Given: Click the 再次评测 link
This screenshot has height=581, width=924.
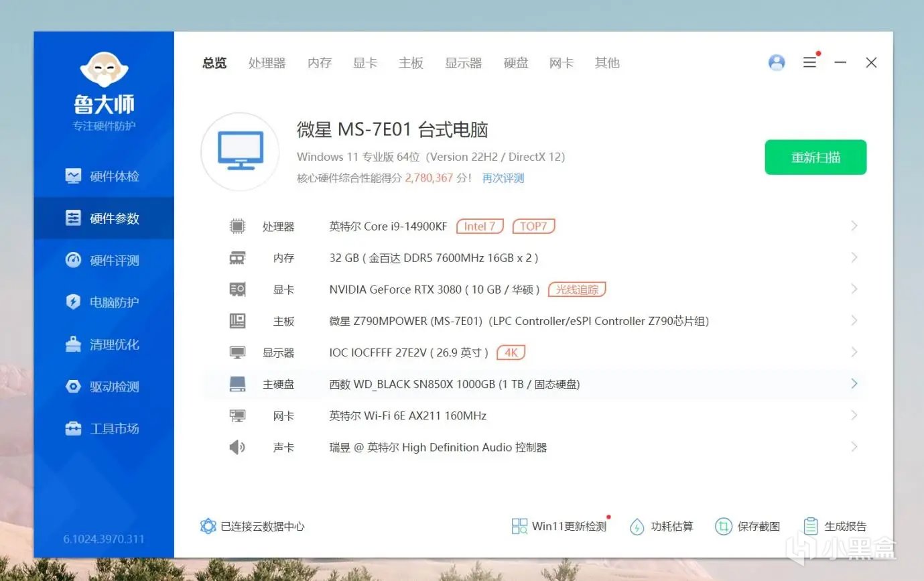Looking at the screenshot, I should coord(503,178).
